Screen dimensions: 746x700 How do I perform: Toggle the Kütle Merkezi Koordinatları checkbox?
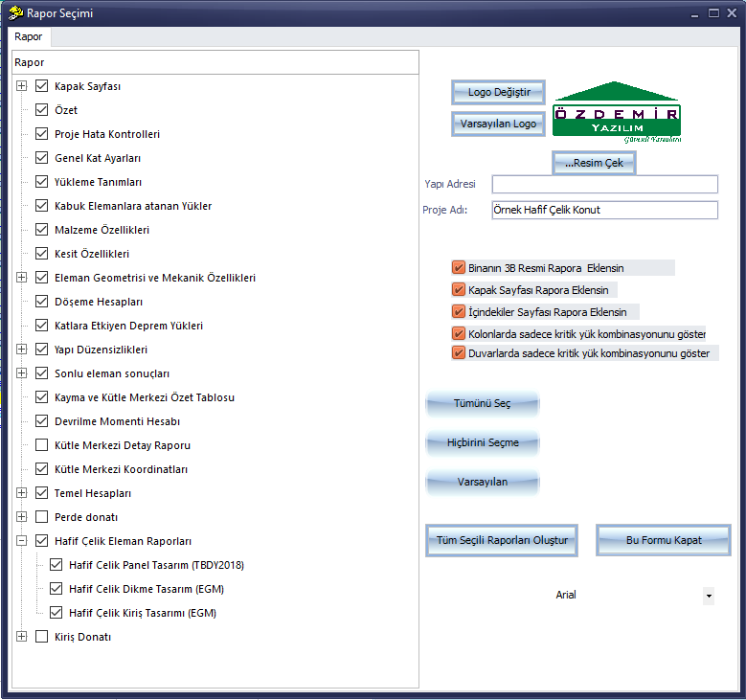click(x=42, y=468)
